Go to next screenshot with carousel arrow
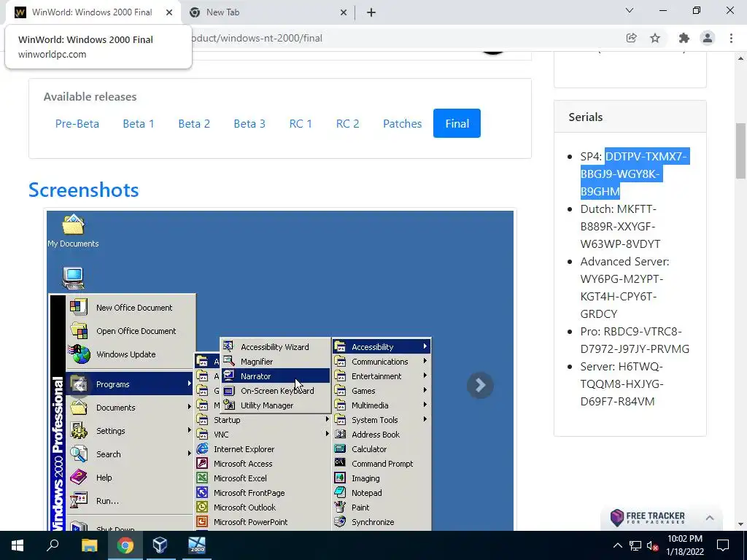The image size is (747, 560). (480, 385)
